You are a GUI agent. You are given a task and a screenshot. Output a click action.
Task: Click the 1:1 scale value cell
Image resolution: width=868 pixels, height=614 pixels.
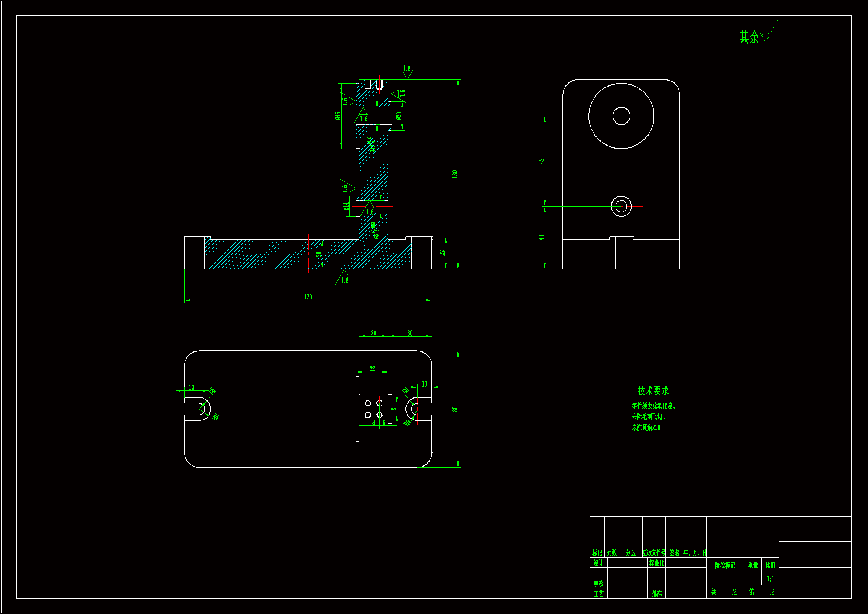tap(770, 579)
